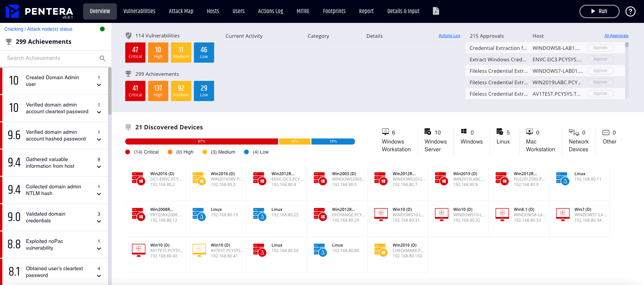644x285 pixels.
Task: Expand the Exploited noPac vulnerability entry
Action: click(99, 249)
